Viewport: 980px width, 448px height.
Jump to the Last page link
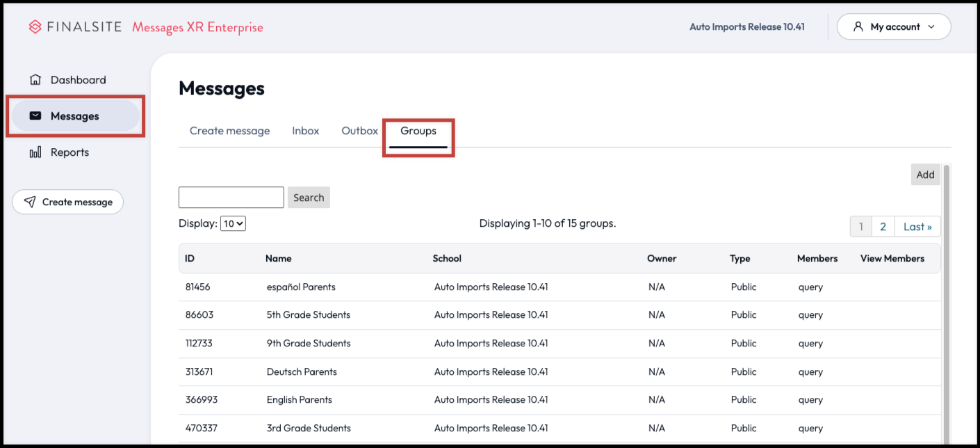click(x=917, y=227)
